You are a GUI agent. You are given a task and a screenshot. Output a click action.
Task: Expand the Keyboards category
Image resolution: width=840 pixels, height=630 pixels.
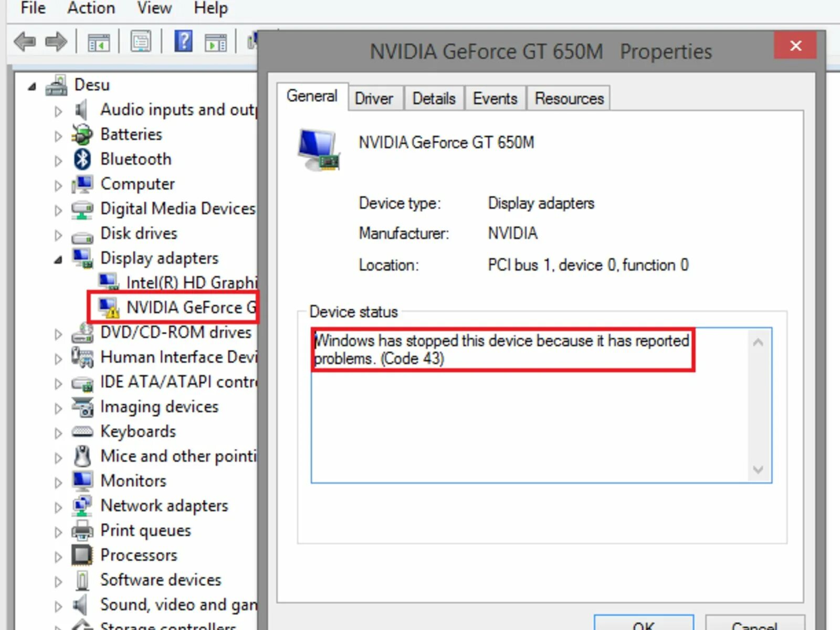tap(58, 433)
